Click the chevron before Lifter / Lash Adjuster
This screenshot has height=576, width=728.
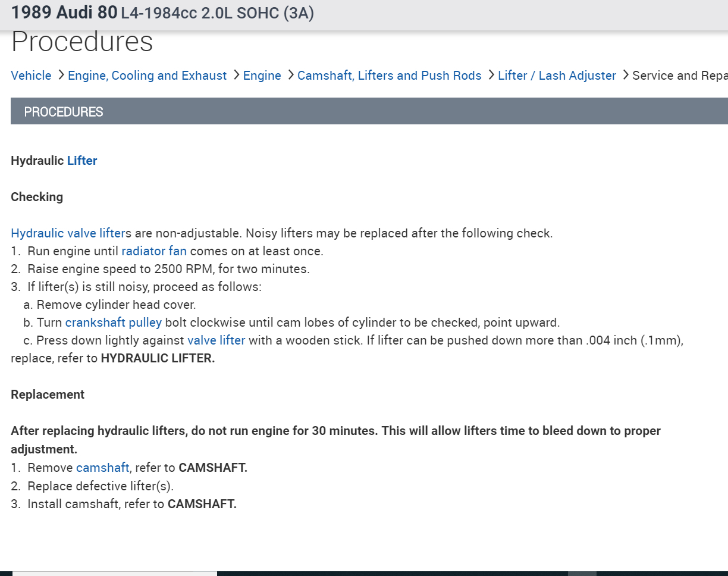pyautogui.click(x=491, y=76)
